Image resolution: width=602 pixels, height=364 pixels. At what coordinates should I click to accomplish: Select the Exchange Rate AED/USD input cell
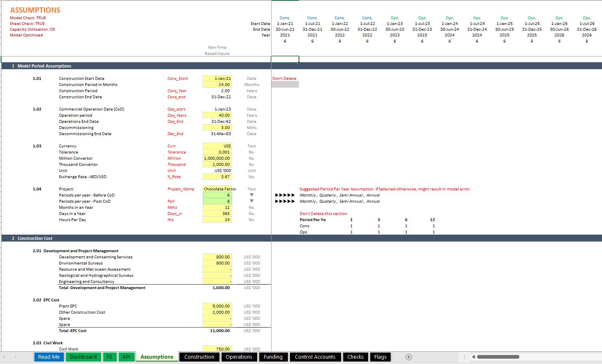[217, 176]
